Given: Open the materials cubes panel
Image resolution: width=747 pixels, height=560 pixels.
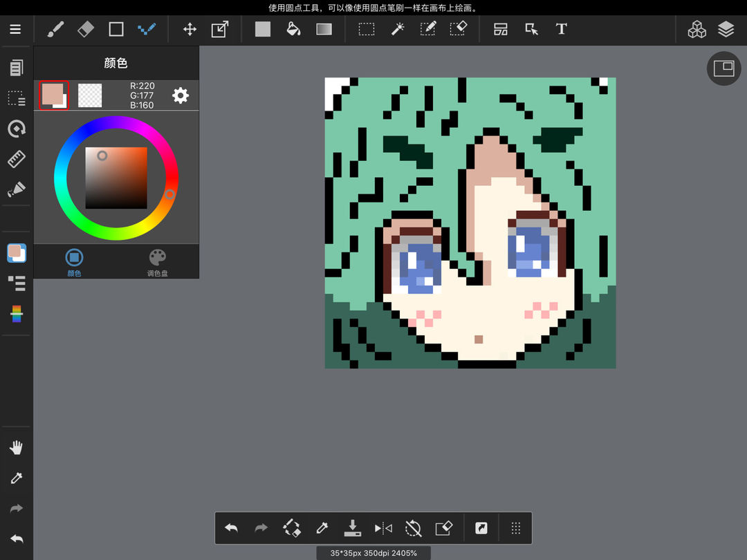Looking at the screenshot, I should coord(697,29).
